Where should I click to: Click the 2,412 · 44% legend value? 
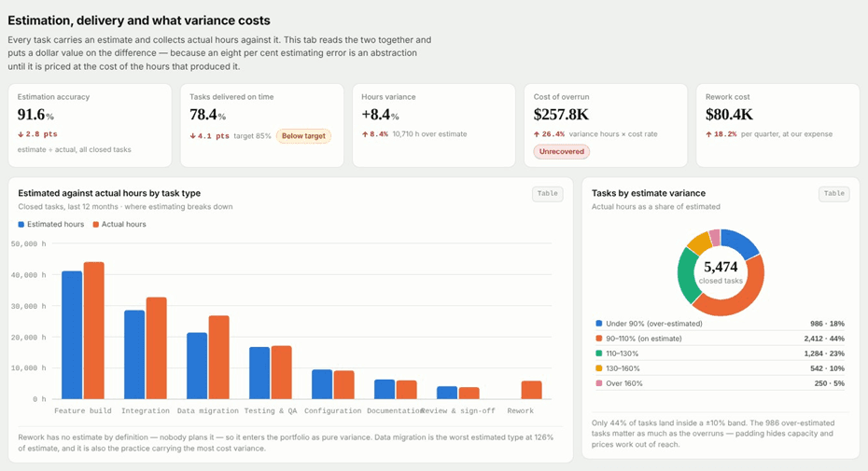pyautogui.click(x=824, y=339)
